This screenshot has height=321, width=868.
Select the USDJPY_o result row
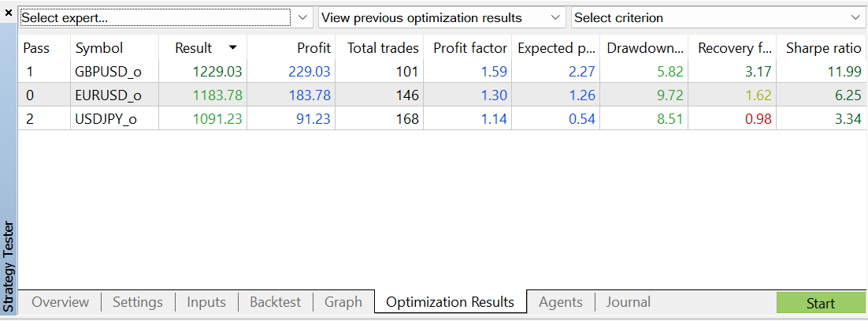pos(109,119)
